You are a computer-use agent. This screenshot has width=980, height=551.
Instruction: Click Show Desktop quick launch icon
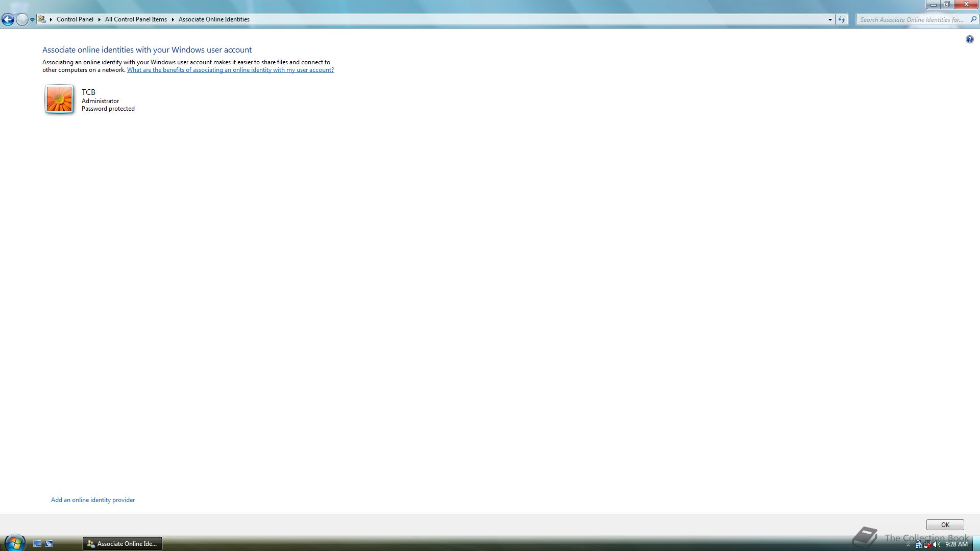[37, 544]
